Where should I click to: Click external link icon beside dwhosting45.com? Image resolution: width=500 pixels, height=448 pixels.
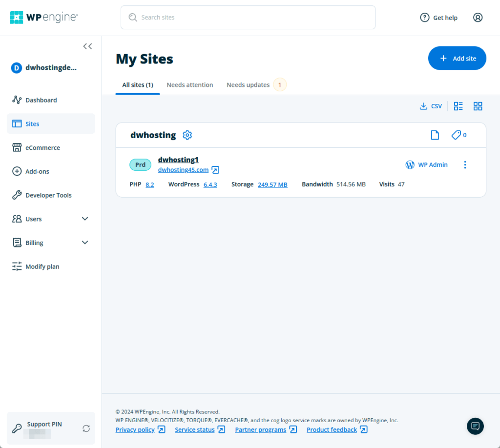pos(215,170)
